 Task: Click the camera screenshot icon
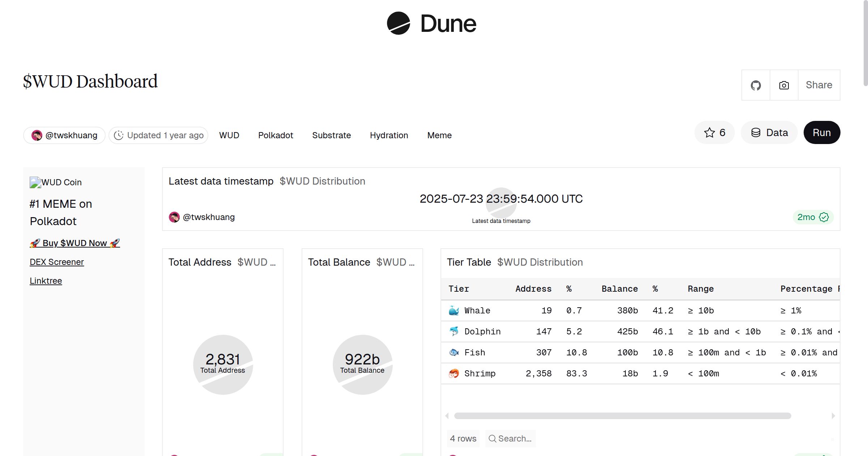[x=783, y=85]
